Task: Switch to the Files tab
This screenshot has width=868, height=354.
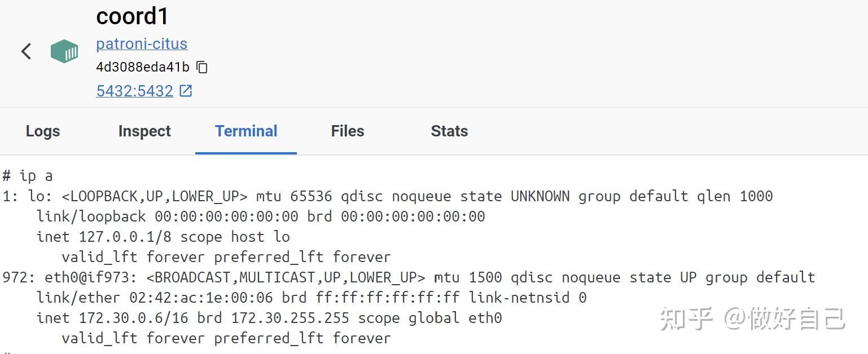Action: tap(347, 131)
